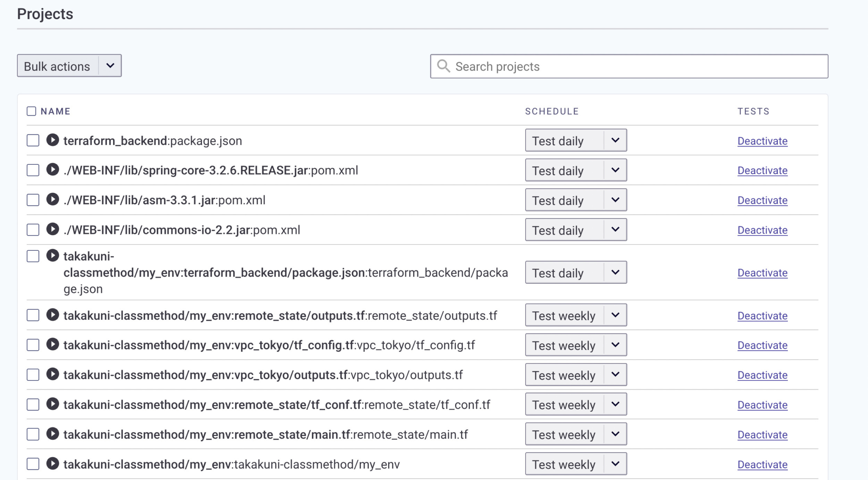Check the terraform_backend:package.json row checkbox
This screenshot has height=480, width=868.
point(33,140)
